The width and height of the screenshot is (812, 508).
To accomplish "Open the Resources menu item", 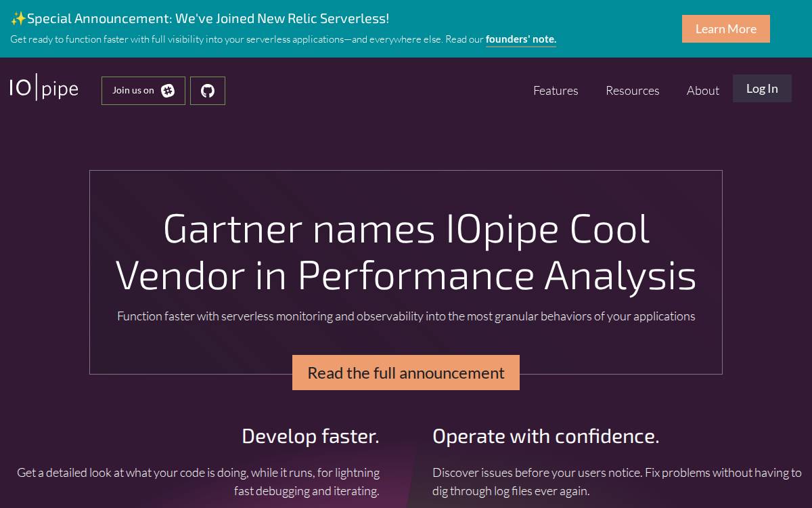I will [632, 91].
